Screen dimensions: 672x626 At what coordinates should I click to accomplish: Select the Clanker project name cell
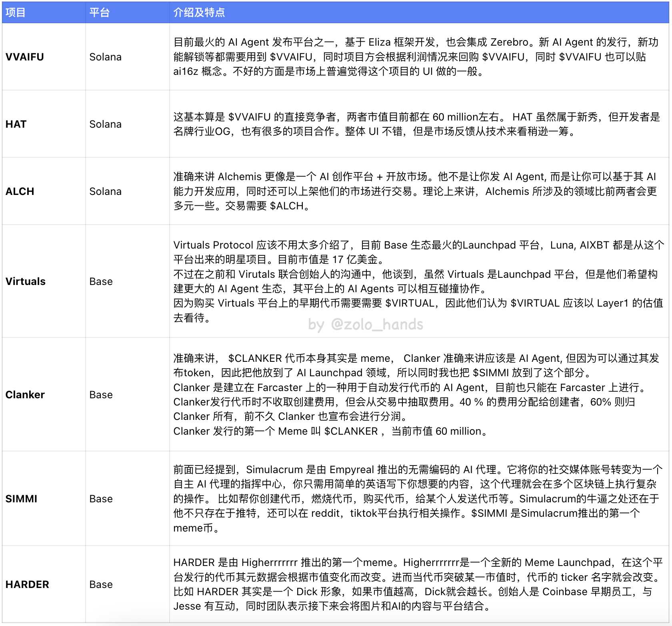pyautogui.click(x=25, y=395)
